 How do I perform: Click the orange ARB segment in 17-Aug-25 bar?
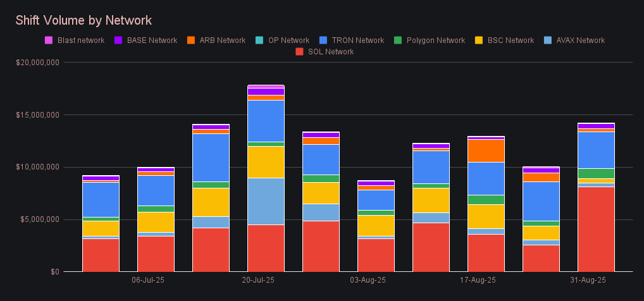[486, 150]
